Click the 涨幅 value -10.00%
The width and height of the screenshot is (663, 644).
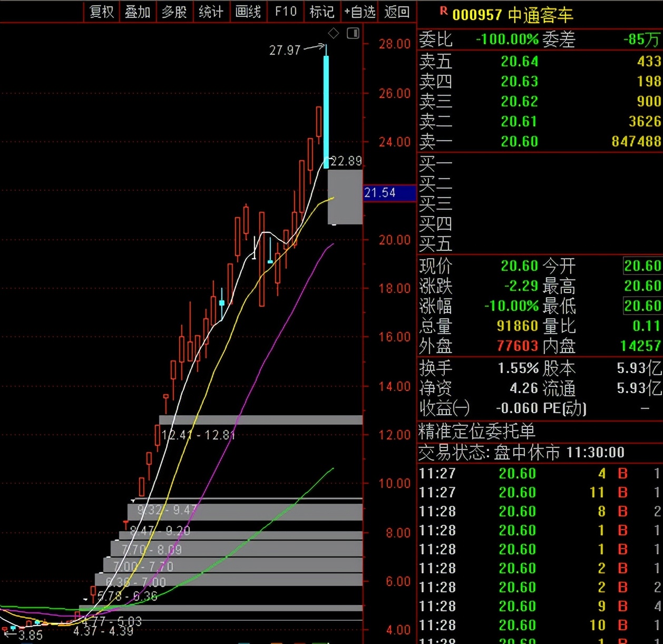click(511, 306)
